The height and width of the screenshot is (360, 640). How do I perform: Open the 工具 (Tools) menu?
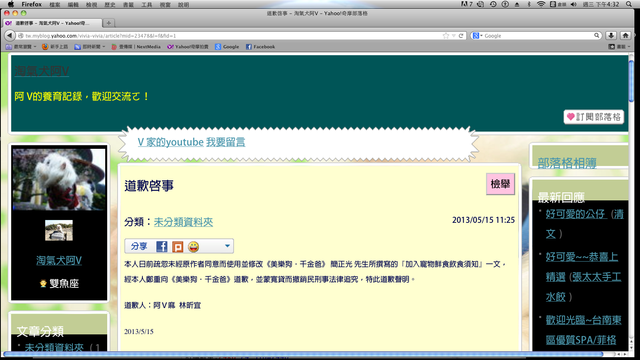[x=147, y=4]
